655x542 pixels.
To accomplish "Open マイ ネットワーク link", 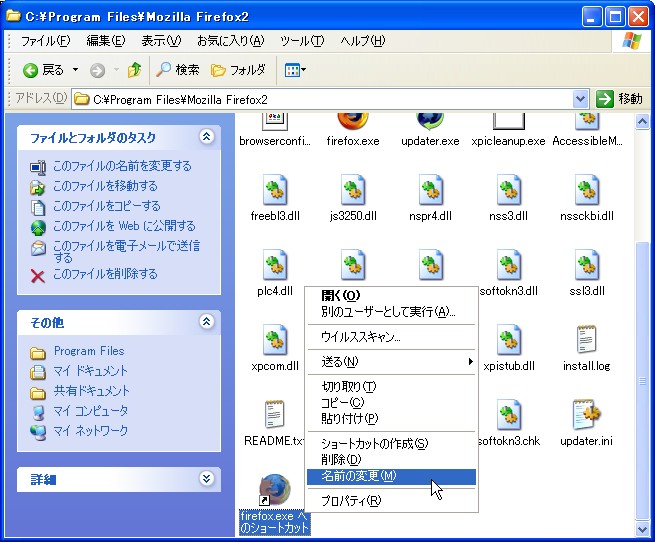I will tap(91, 431).
